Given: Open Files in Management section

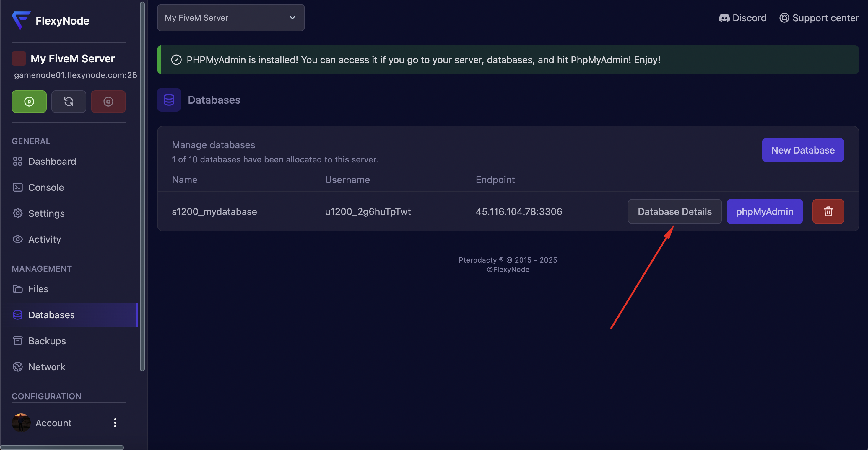Looking at the screenshot, I should click(38, 289).
